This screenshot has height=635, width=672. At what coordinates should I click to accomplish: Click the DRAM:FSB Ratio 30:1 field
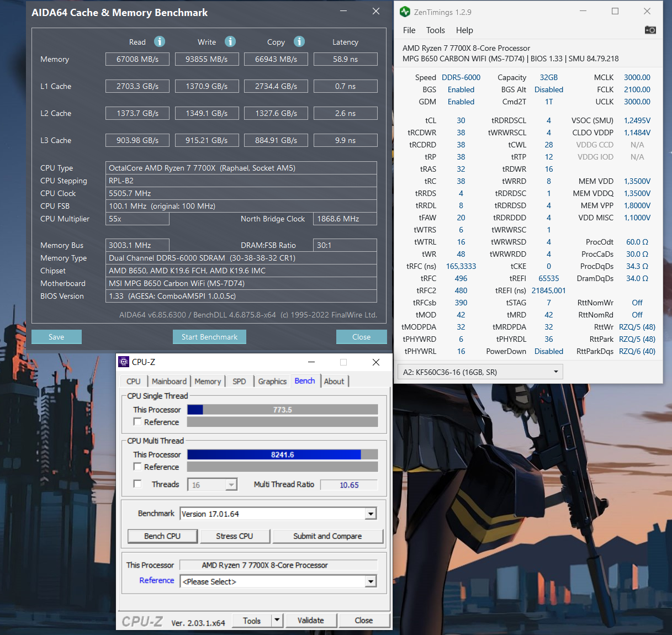(x=345, y=245)
